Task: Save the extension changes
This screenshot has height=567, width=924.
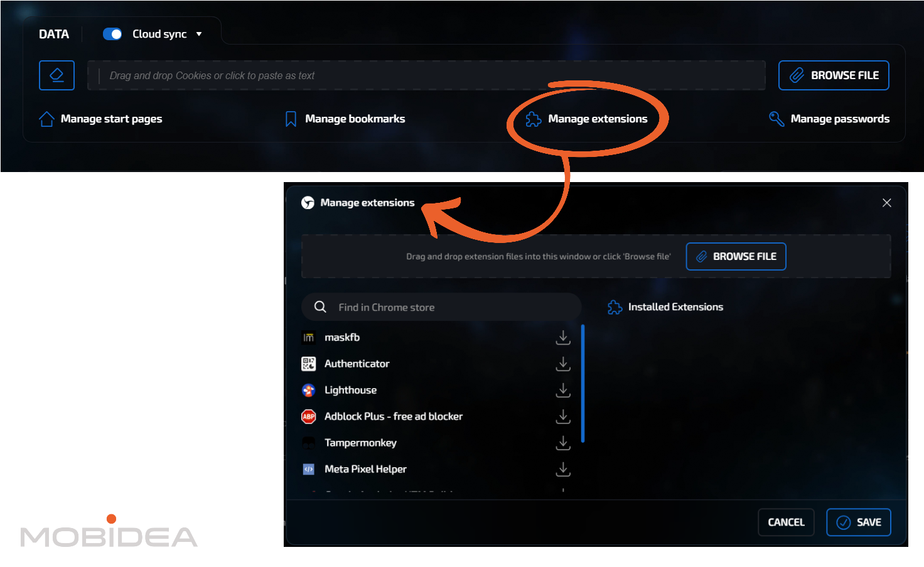Action: (858, 522)
